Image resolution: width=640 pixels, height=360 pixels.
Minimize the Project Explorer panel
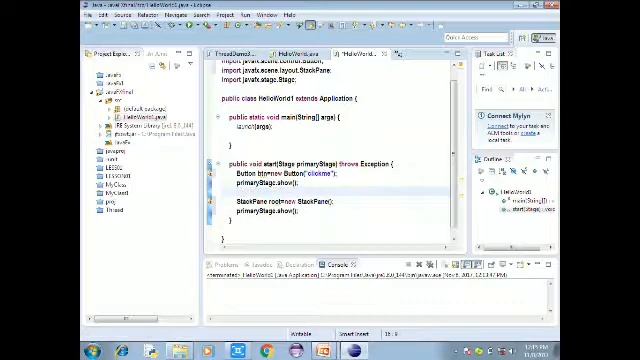click(178, 53)
